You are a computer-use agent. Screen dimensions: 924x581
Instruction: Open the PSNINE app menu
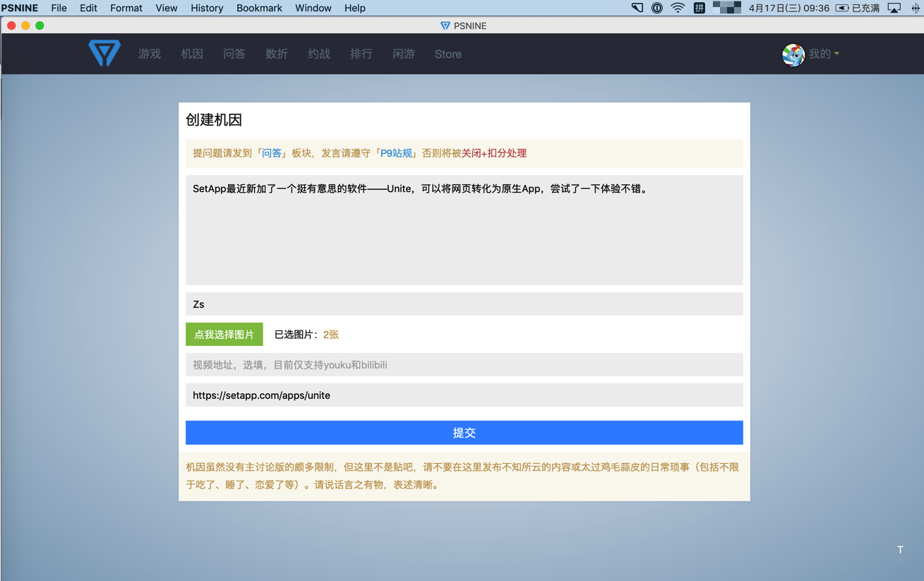tap(20, 8)
